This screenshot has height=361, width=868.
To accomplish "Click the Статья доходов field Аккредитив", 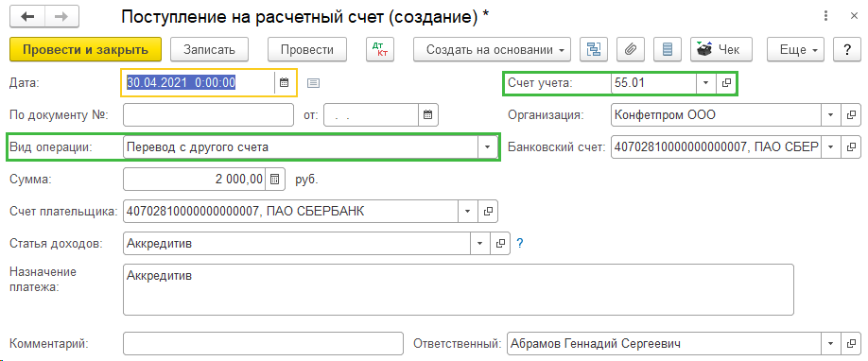I will click(x=297, y=243).
